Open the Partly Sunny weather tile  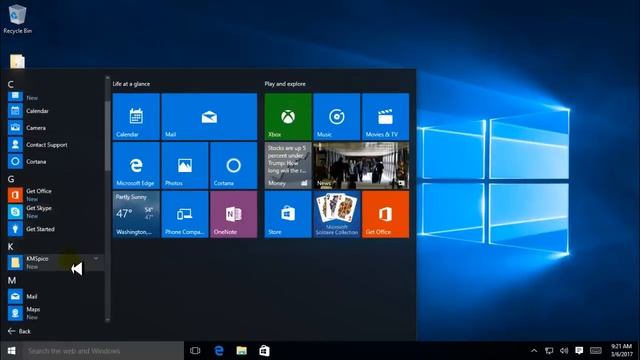[x=136, y=214]
